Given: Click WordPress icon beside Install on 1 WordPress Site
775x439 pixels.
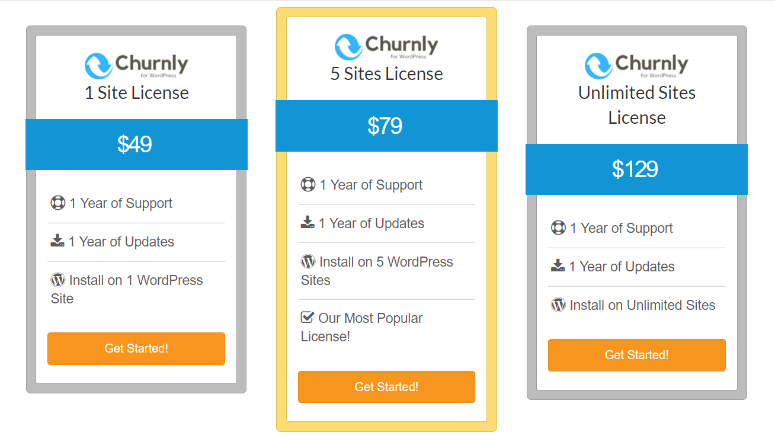Looking at the screenshot, I should [58, 280].
